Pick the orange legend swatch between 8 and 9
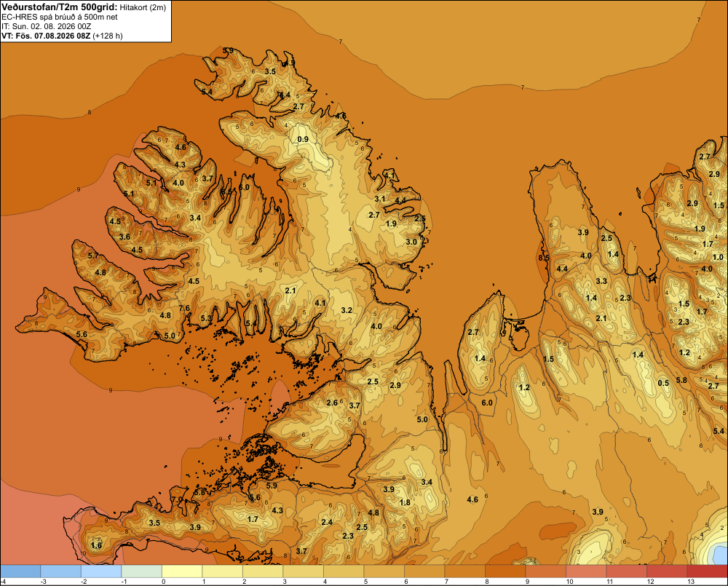 coord(505,571)
